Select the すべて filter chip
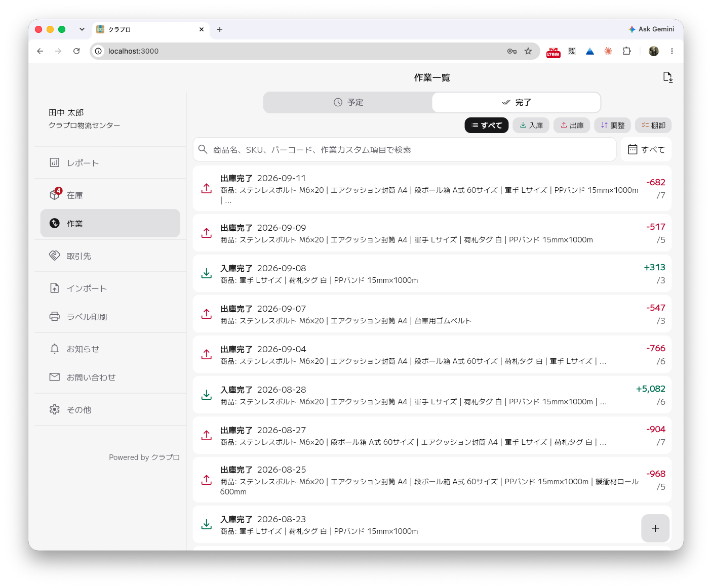Screen dimensions: 712x588 pyautogui.click(x=487, y=125)
